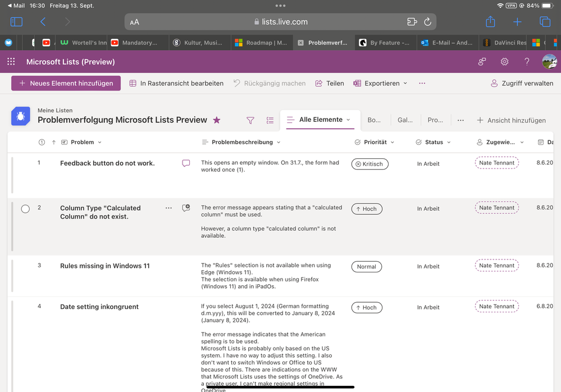The width and height of the screenshot is (561, 392).
Task: Switch to the By Feature browser tab
Action: point(385,43)
